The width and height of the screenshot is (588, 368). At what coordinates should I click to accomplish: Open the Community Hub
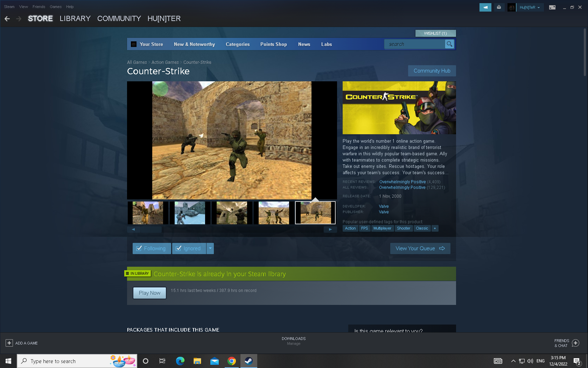tap(432, 71)
